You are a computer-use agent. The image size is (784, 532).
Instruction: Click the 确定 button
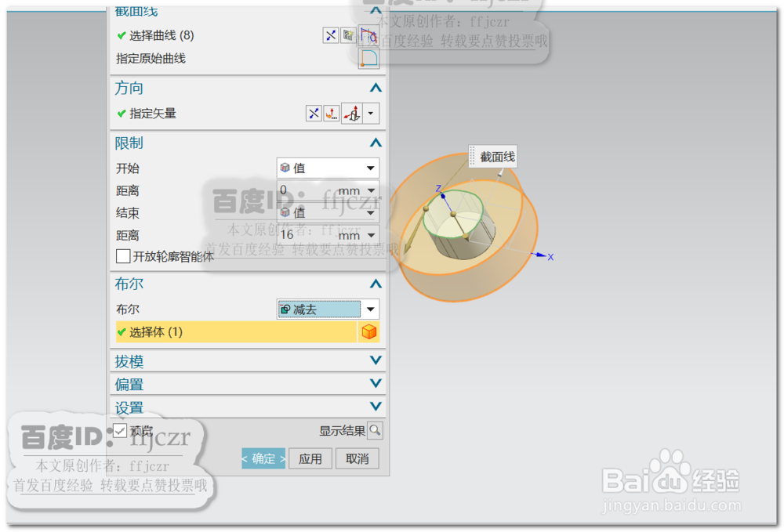tap(263, 458)
